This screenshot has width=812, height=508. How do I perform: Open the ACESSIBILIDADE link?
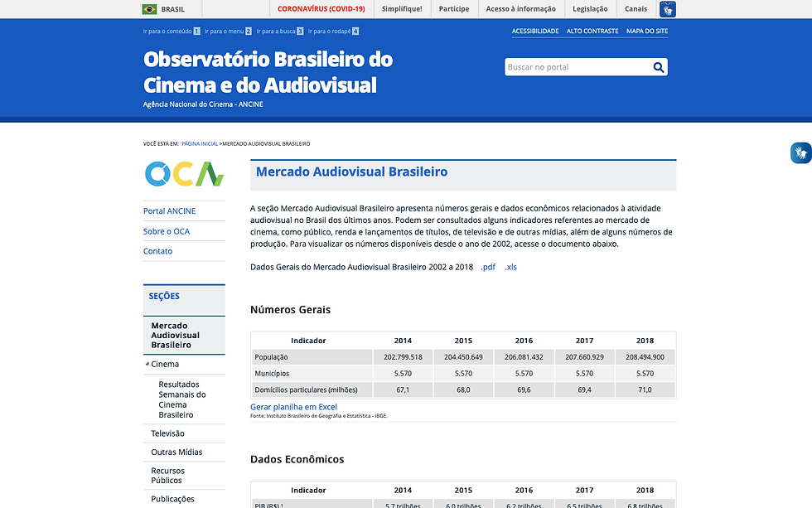(535, 31)
